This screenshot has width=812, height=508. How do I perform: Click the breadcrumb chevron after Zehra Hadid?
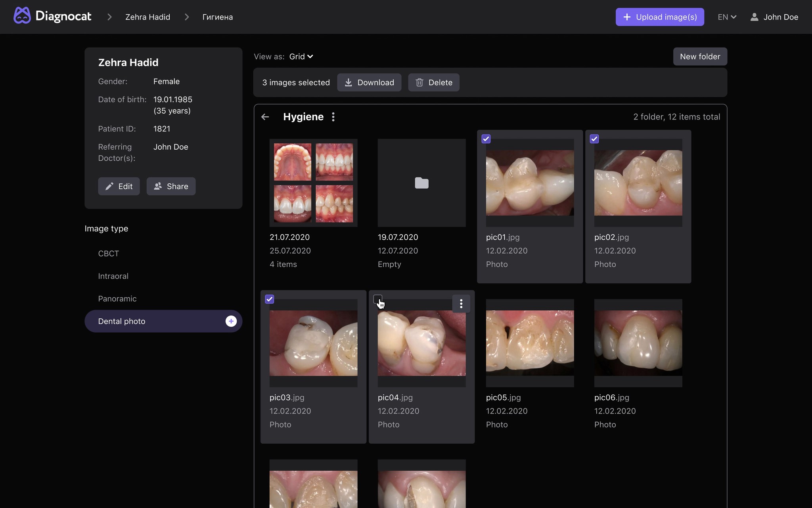187,17
